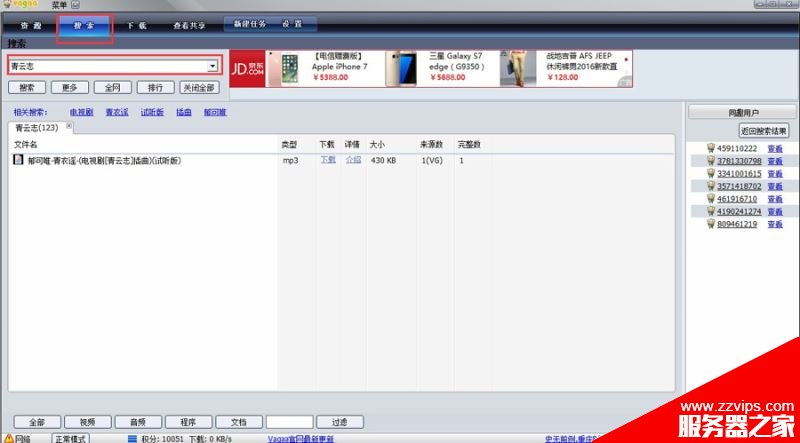Click the bulb icon beside user 4190241274

click(711, 211)
